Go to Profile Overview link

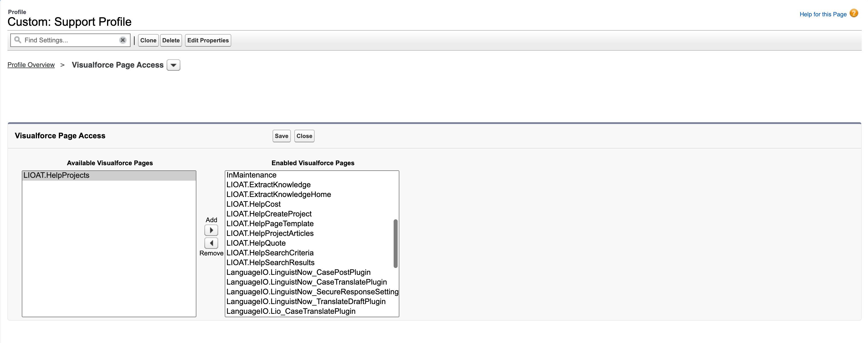[31, 65]
